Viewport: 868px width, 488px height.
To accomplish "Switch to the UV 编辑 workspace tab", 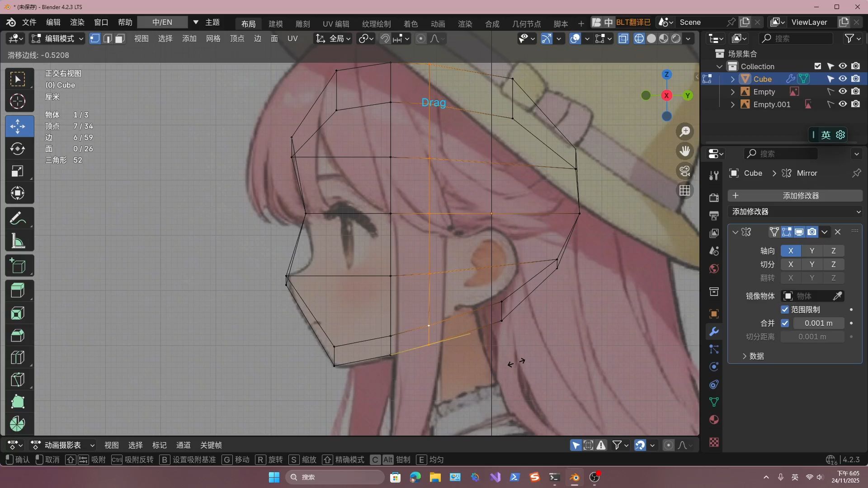I will 335,23.
